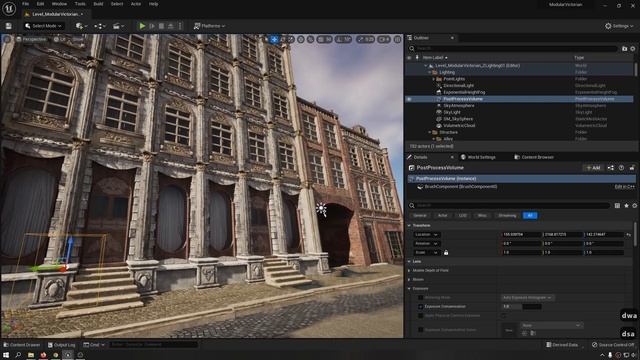Viewport: 640px width, 360px height.
Task: Click the taskbar search magnifier
Action: tap(18, 355)
